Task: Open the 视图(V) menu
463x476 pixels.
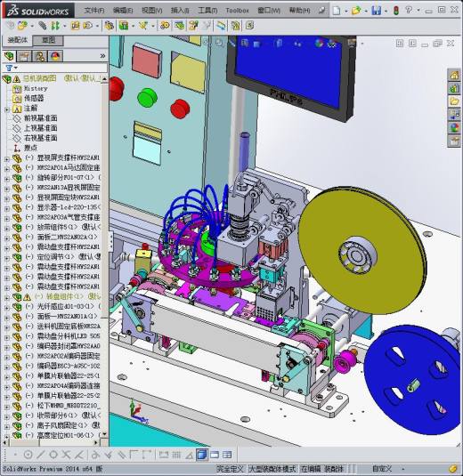Action: click(x=152, y=11)
